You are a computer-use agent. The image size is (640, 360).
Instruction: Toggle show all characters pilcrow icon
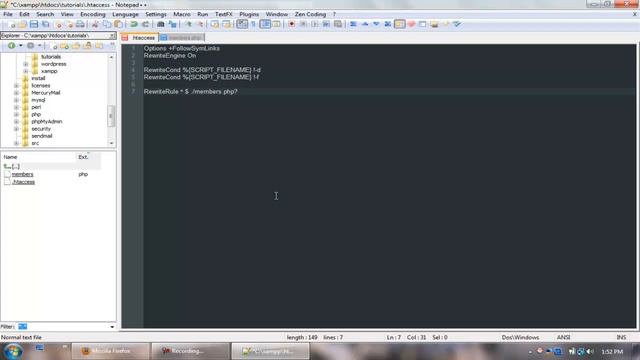(x=253, y=24)
